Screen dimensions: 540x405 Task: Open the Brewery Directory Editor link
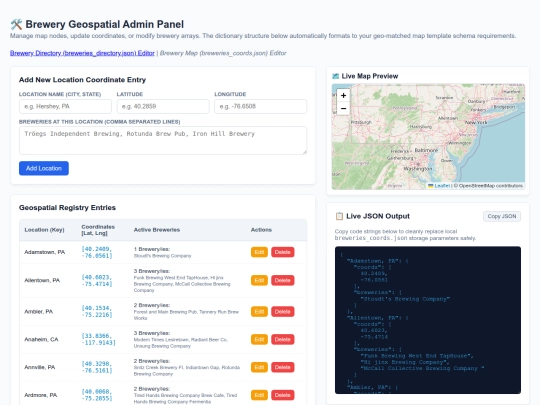point(82,53)
